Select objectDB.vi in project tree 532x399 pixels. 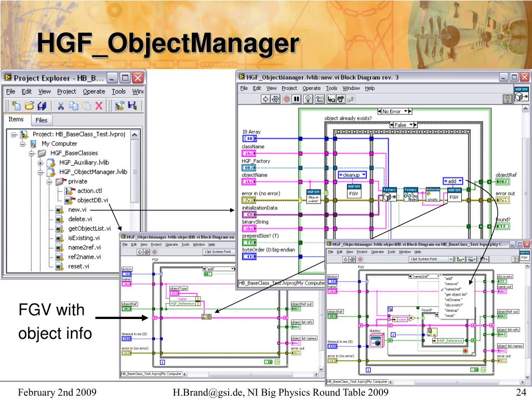(x=92, y=201)
